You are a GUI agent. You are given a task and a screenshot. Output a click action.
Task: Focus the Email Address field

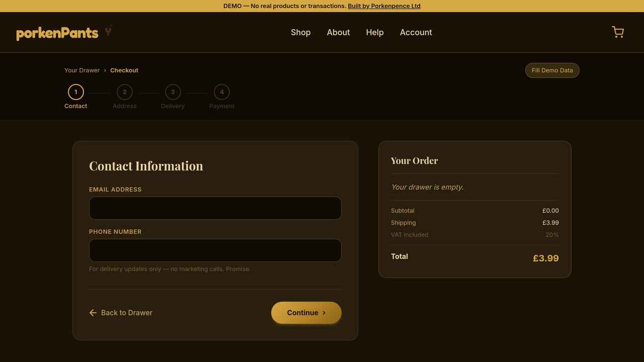215,208
